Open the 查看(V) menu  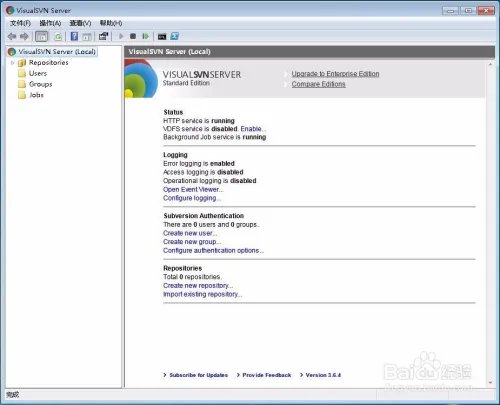coord(80,23)
